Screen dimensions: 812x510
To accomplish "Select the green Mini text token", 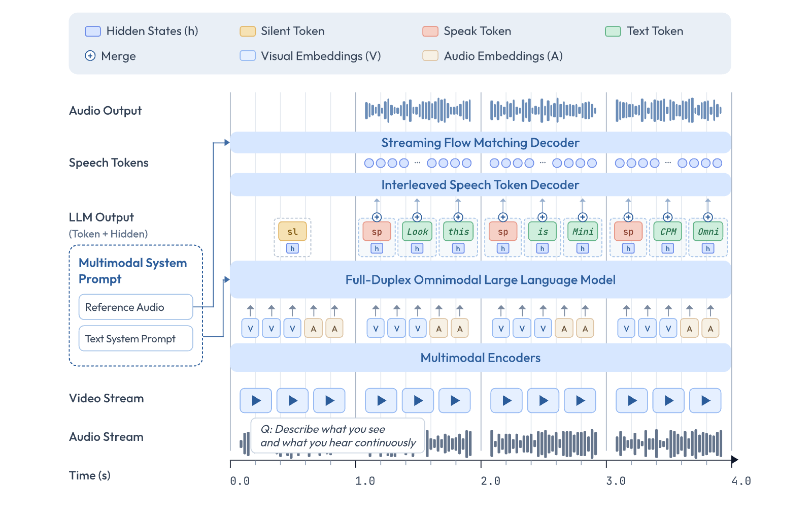I will (x=583, y=232).
